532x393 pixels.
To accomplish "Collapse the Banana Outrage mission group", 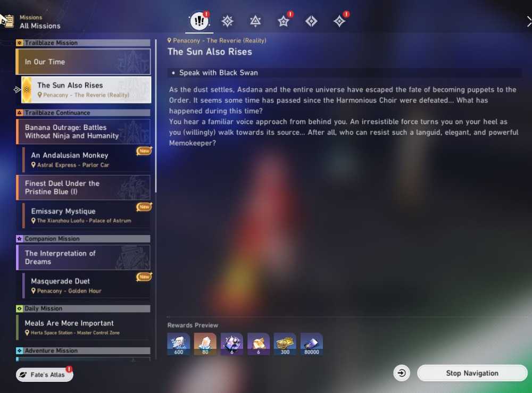I will coord(83,131).
